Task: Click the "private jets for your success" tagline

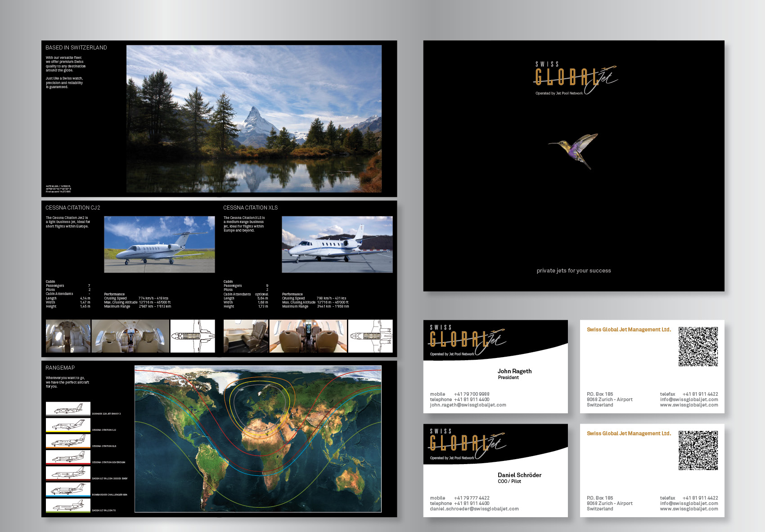Action: (x=574, y=271)
